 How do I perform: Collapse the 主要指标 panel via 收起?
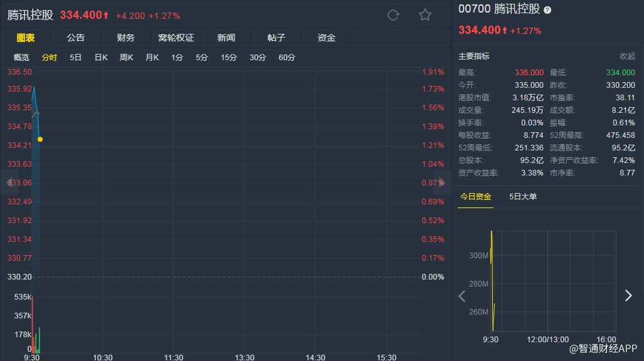627,56
